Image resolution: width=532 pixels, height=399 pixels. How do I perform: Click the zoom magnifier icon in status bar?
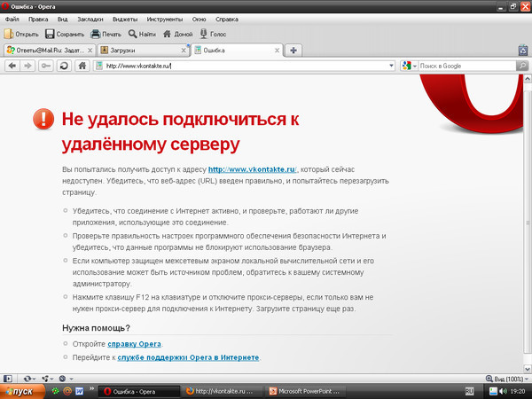point(489,379)
